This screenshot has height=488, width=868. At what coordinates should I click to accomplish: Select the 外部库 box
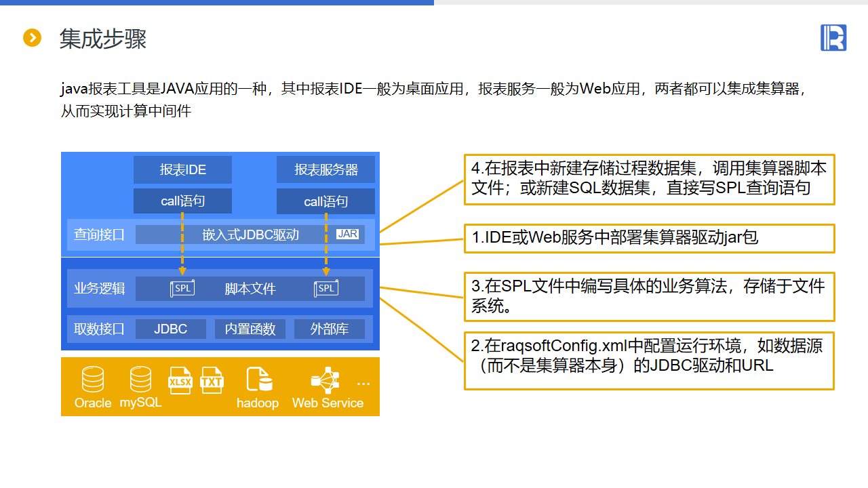[330, 329]
